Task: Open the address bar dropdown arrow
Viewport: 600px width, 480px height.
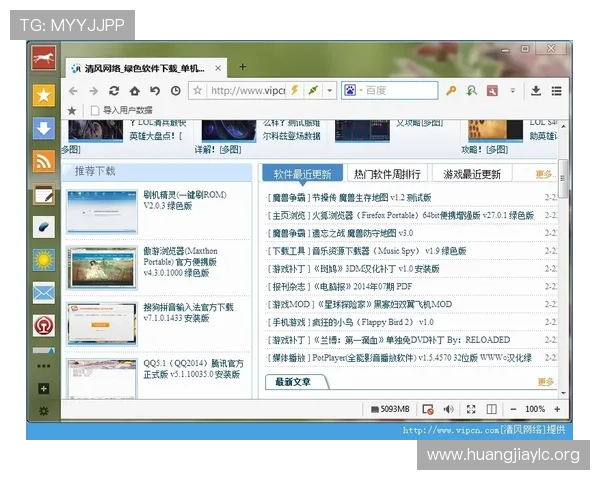Action: click(329, 91)
